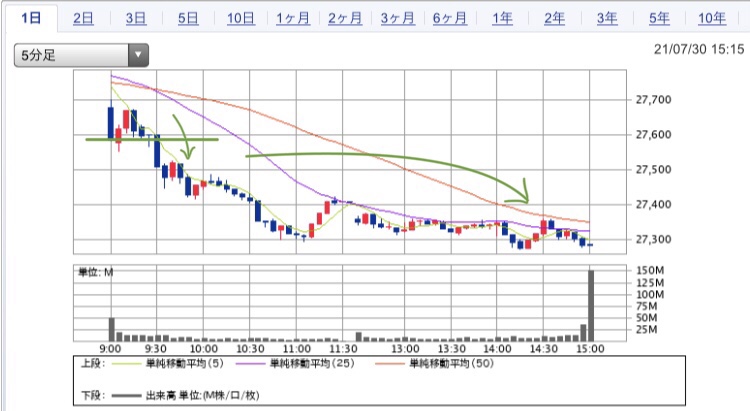Click the 単純移動平均(50) legend entry
Image resolution: width=750 pixels, height=411 pixels.
click(x=452, y=364)
